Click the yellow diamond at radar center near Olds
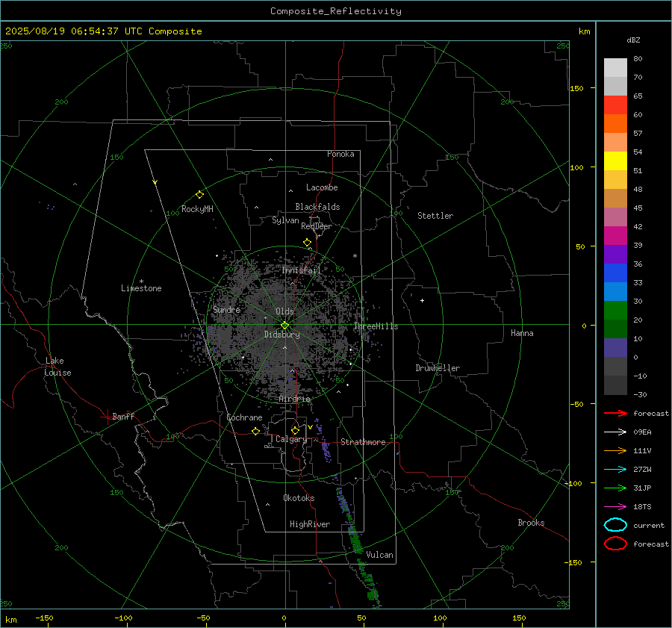Image resolution: width=672 pixels, height=628 pixels. point(284,326)
